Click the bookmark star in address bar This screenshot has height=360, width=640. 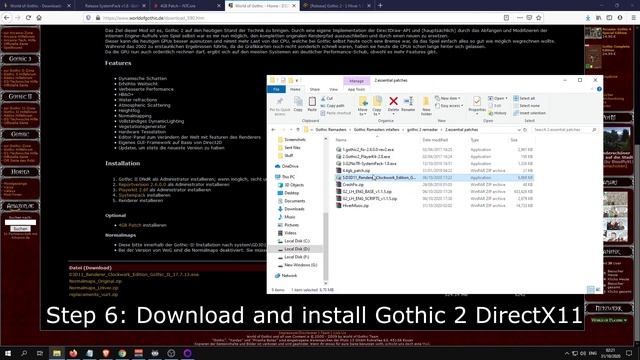click(x=538, y=18)
